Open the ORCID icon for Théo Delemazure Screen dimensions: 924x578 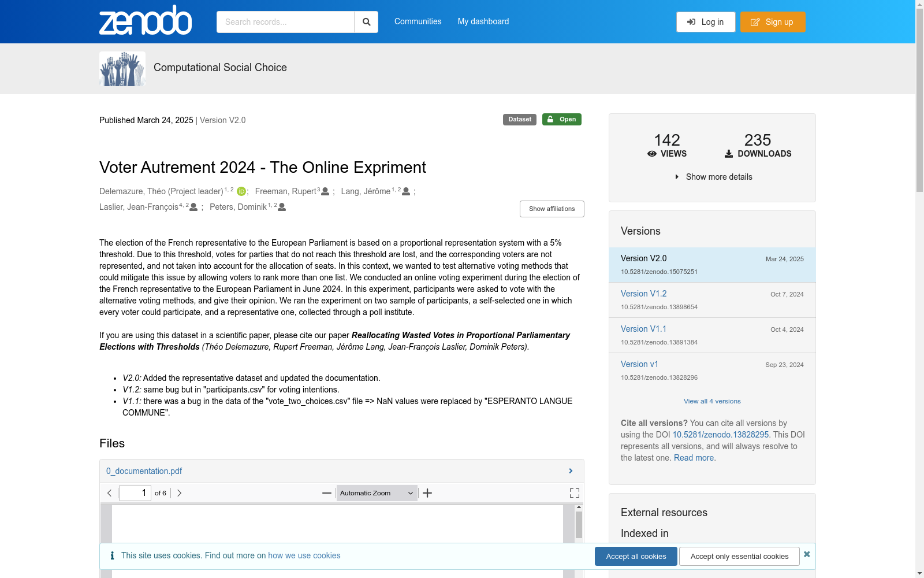(241, 191)
